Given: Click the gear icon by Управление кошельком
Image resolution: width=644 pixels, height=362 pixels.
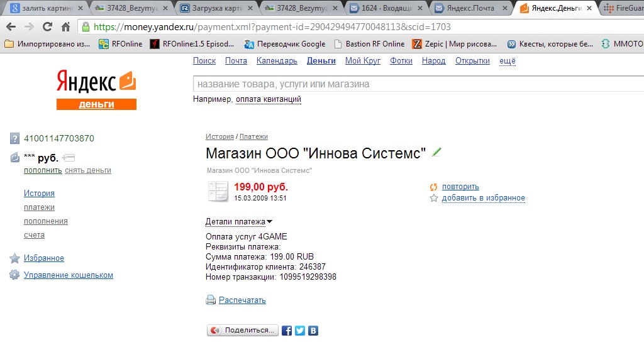Looking at the screenshot, I should 14,275.
